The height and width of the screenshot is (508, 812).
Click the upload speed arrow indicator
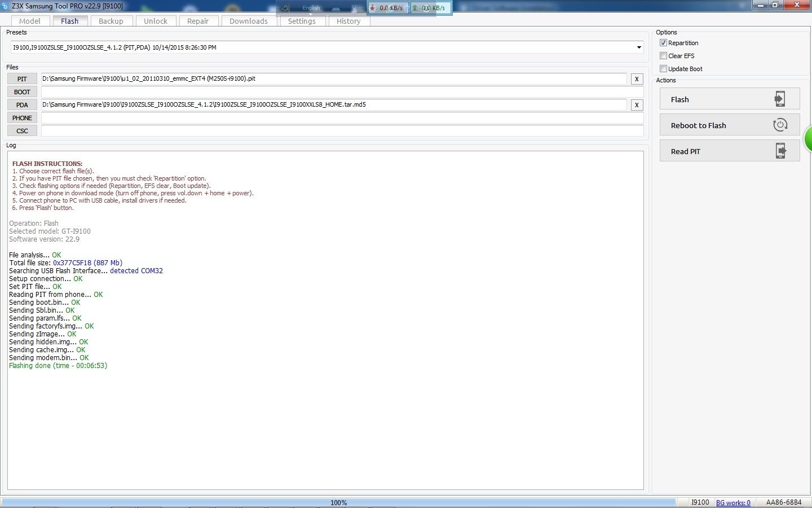pyautogui.click(x=415, y=8)
